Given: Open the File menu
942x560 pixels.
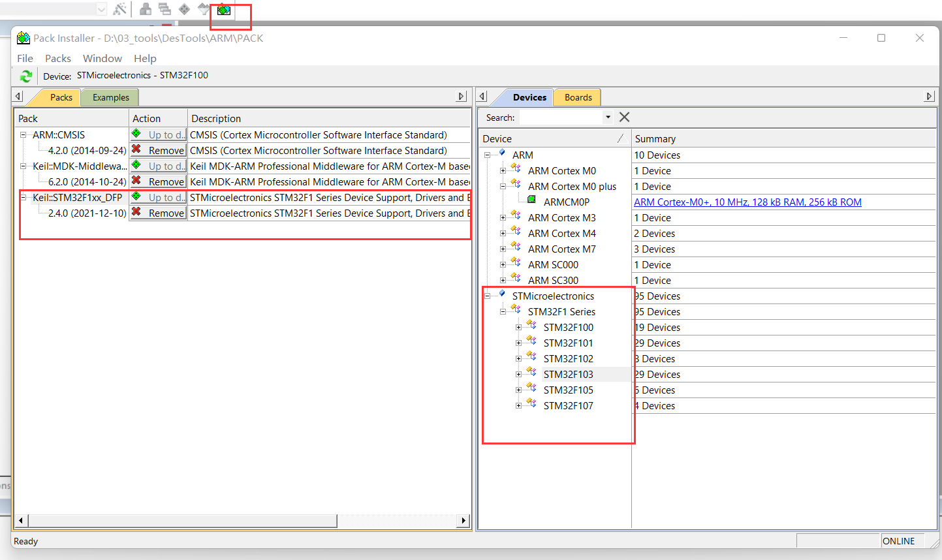Looking at the screenshot, I should pyautogui.click(x=25, y=58).
